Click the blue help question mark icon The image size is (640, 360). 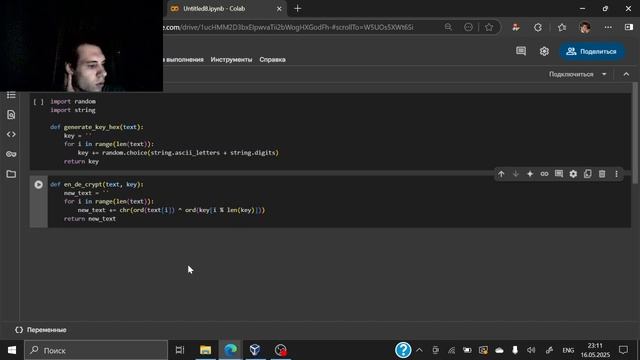pos(403,350)
